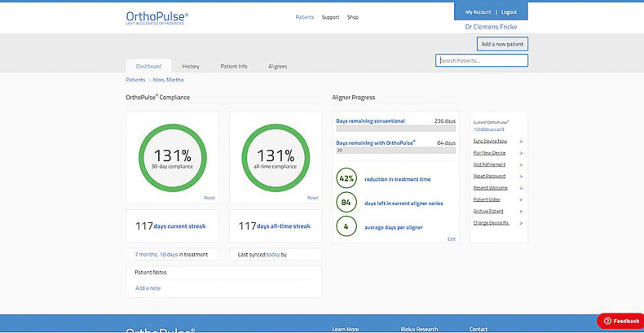The image size is (644, 333).
Task: Click the Dr Clemens Fricke name
Action: (491, 27)
